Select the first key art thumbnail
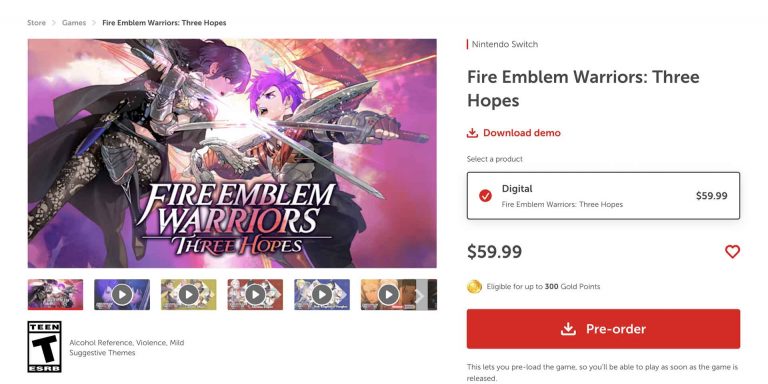This screenshot has width=768, height=384. click(x=55, y=294)
